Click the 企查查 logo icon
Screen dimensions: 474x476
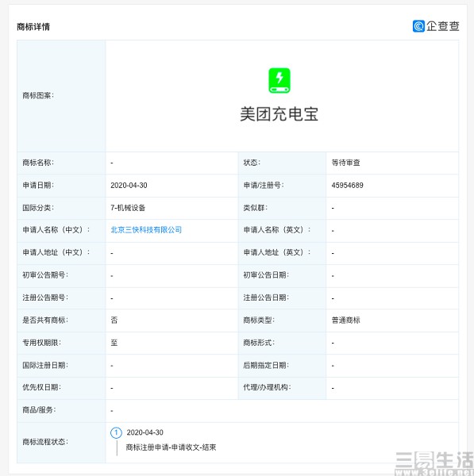[418, 26]
